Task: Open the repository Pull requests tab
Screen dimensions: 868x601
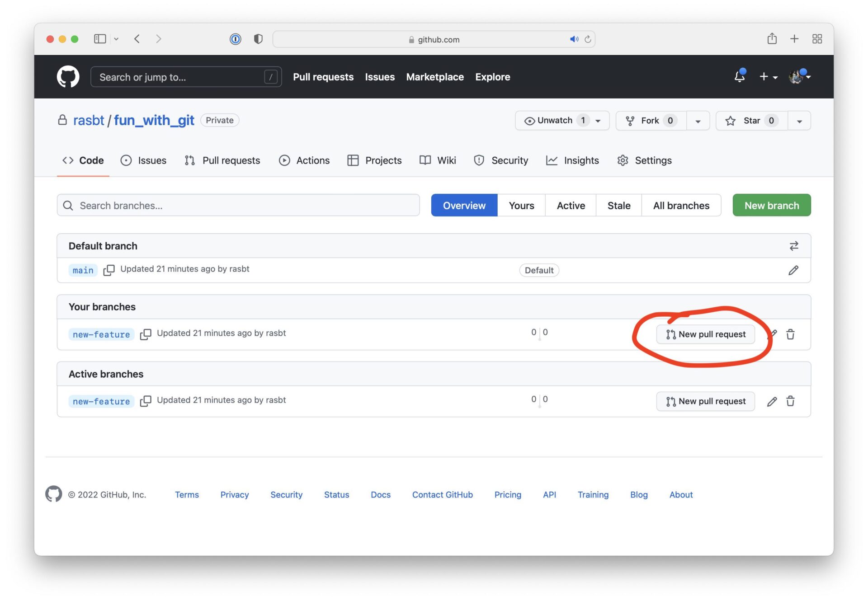Action: point(222,160)
